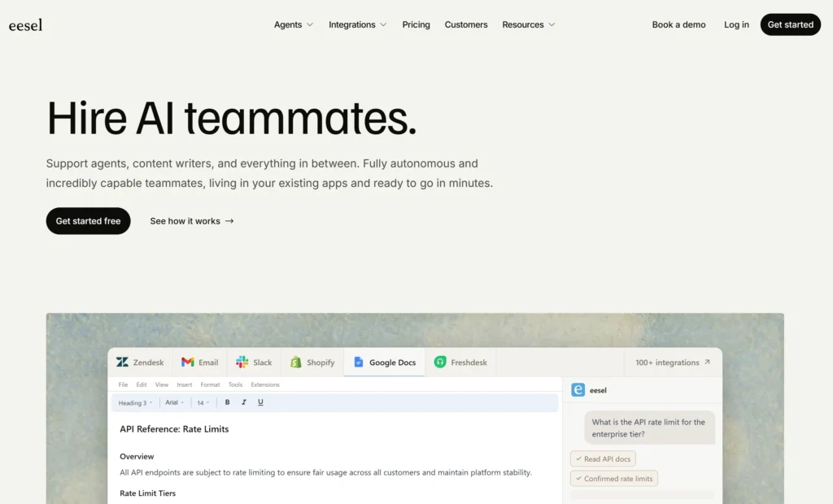
Task: Click the Shopify bag icon
Action: pos(296,363)
